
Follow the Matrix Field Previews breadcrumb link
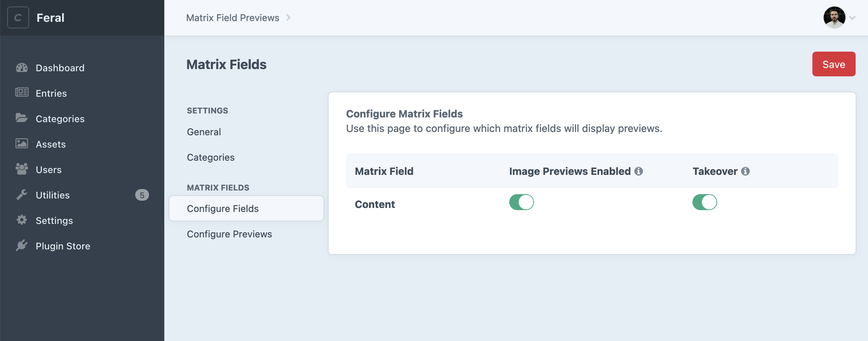pos(233,18)
